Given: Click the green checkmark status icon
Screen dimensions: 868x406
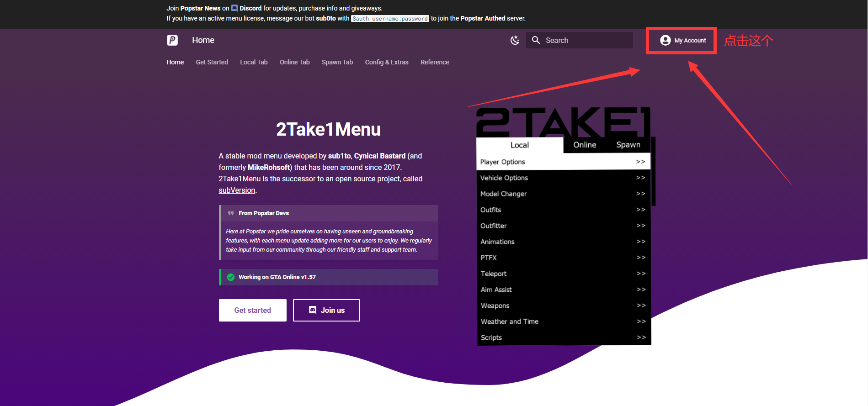Looking at the screenshot, I should point(231,277).
